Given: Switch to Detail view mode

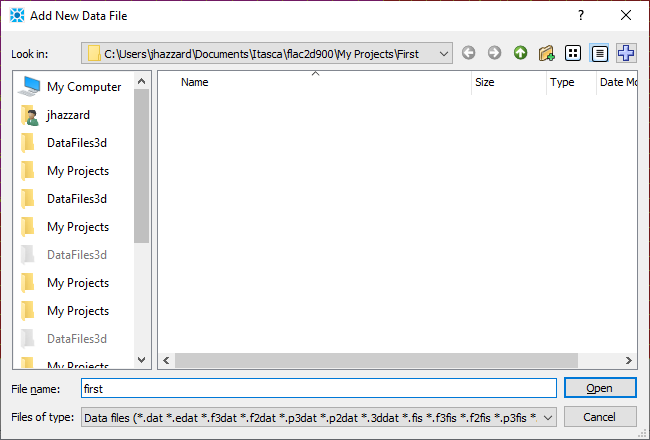Looking at the screenshot, I should pyautogui.click(x=600, y=53).
